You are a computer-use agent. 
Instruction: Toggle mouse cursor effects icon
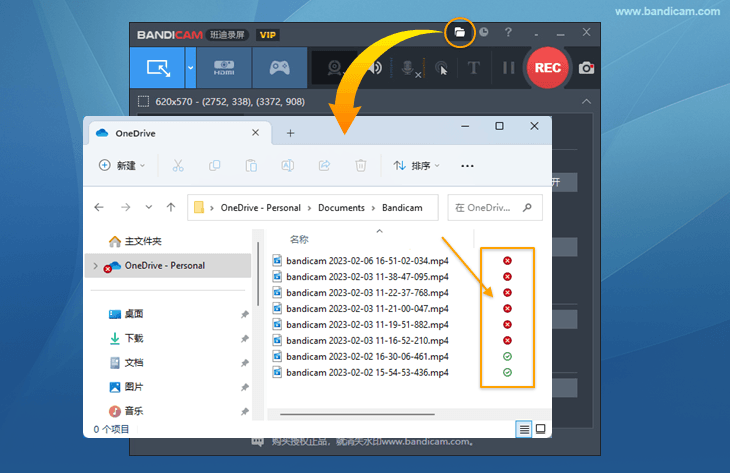(x=441, y=68)
